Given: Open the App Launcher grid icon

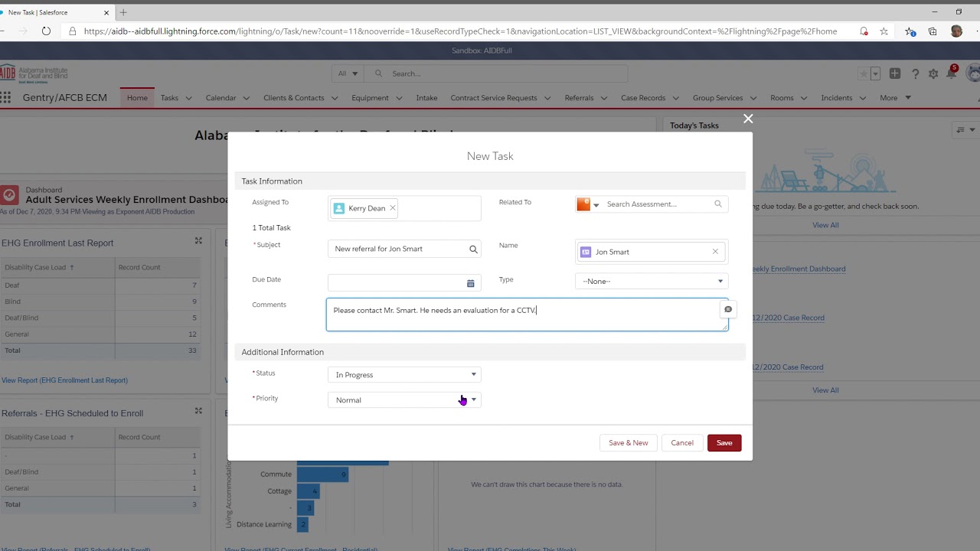Looking at the screenshot, I should click(x=6, y=98).
